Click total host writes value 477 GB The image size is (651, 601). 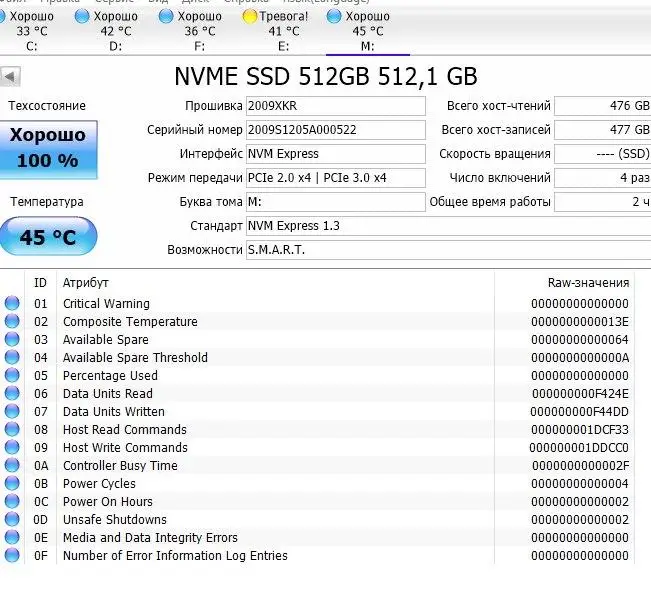tap(603, 130)
